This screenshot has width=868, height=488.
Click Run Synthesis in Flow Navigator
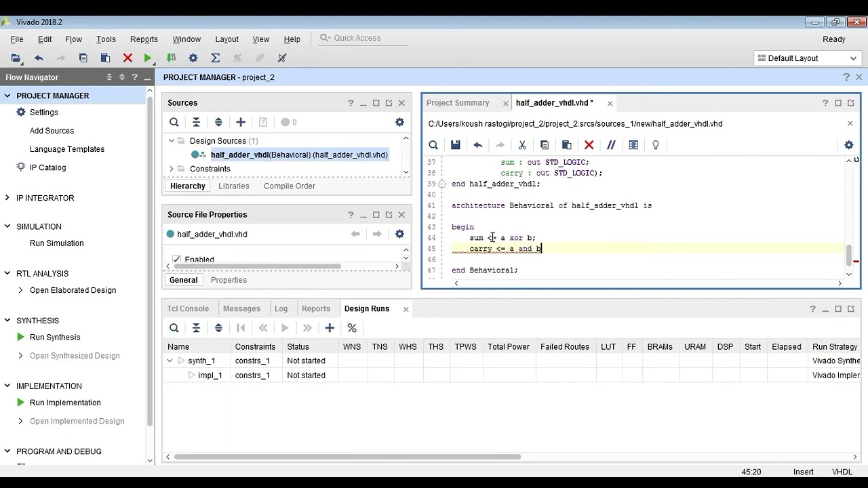[x=55, y=337]
